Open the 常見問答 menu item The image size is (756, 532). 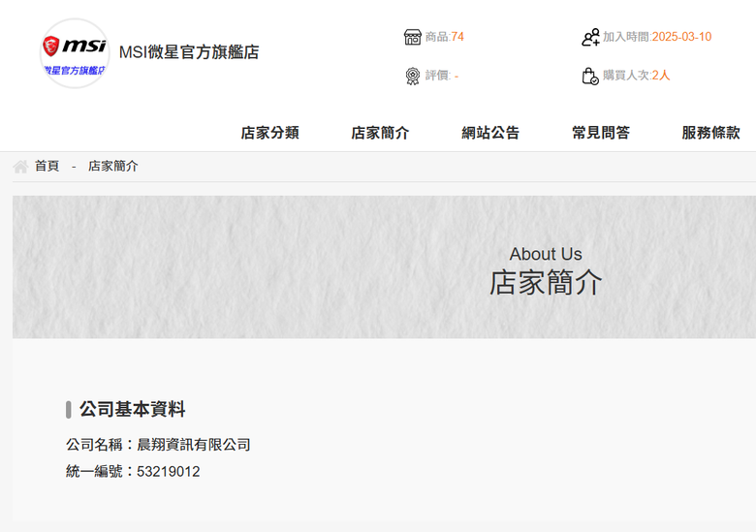(601, 133)
